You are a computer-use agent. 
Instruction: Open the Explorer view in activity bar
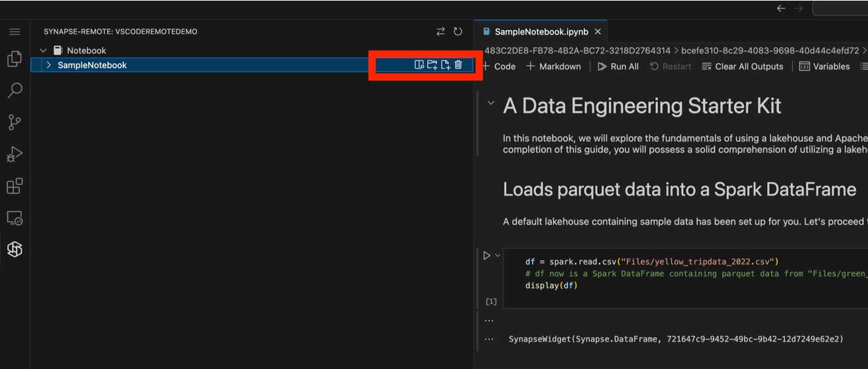tap(15, 59)
